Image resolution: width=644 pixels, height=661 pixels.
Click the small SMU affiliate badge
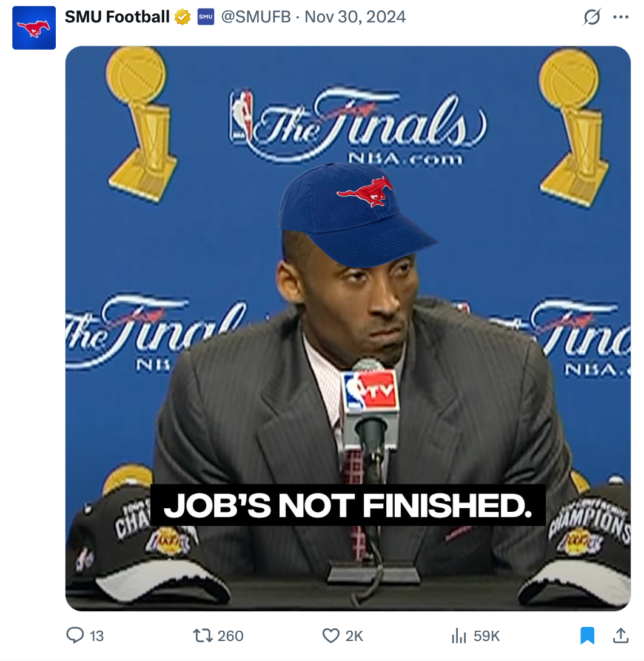[x=206, y=17]
